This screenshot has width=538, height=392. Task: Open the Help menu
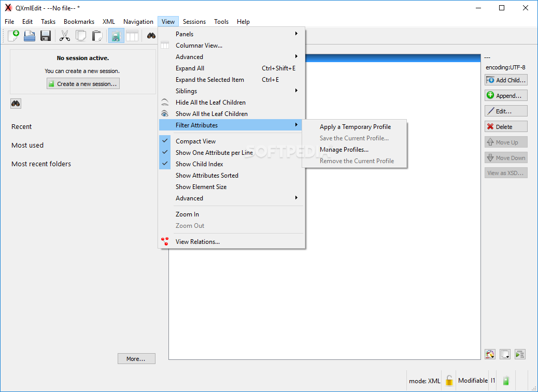243,22
